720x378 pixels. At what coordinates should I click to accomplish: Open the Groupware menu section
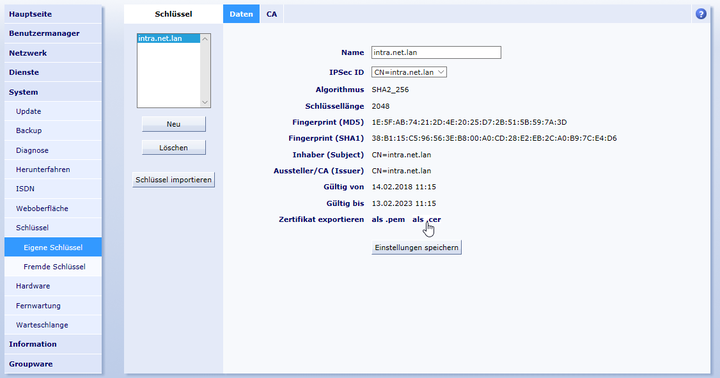pyautogui.click(x=53, y=364)
